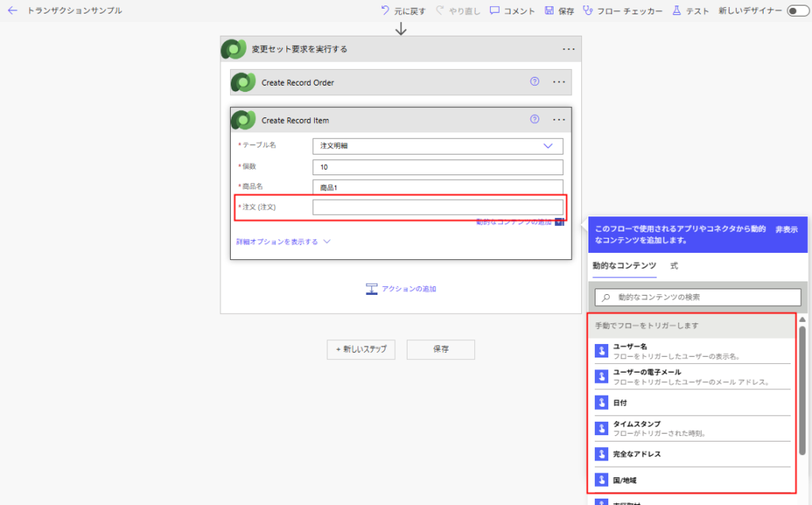
Task: Select ユーザーの電子メール dynamic content
Action: (x=647, y=377)
